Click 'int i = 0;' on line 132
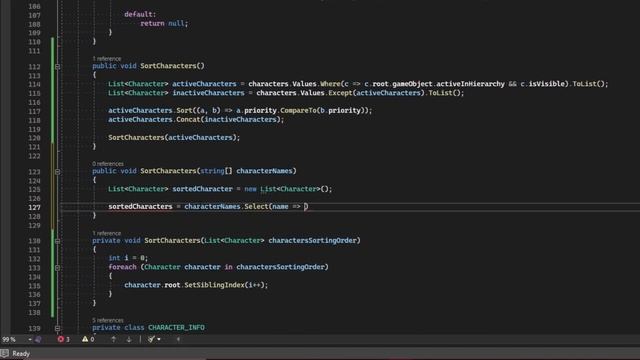This screenshot has width=640, height=360. 128,258
